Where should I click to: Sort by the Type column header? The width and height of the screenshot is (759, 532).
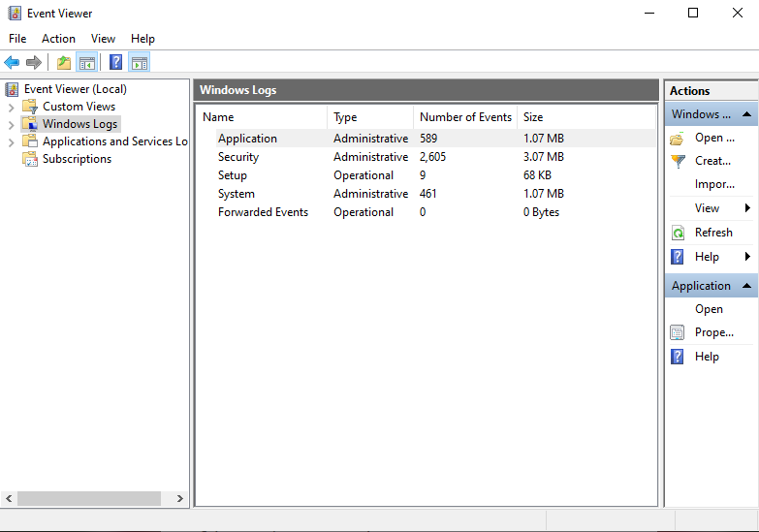click(x=371, y=117)
